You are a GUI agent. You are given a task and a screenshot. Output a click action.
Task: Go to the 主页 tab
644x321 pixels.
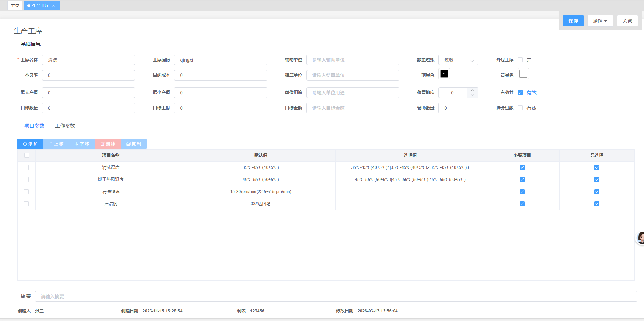(x=15, y=6)
